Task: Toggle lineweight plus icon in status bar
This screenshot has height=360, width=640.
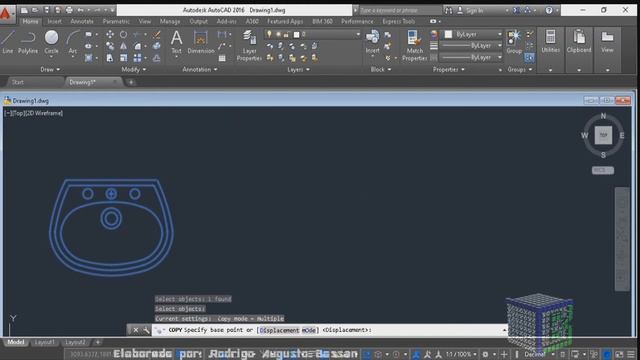Action: pos(504,354)
